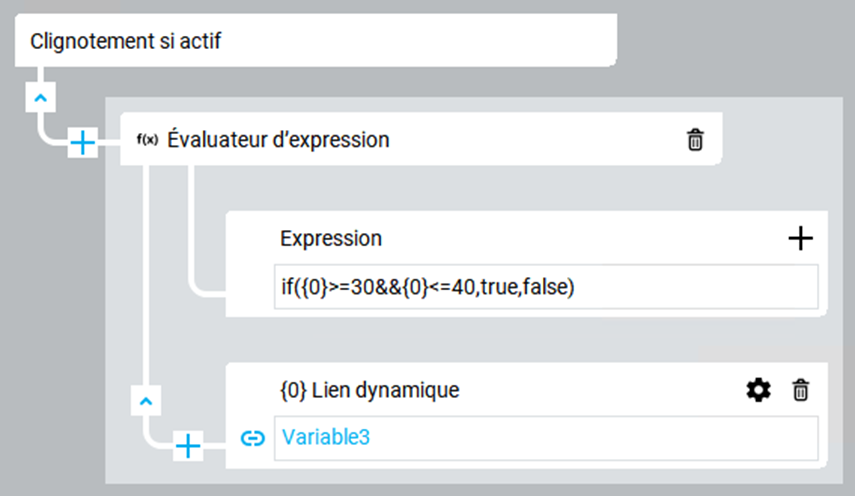855x496 pixels.
Task: Collapse the chevron under Clignotement si actif
Action: click(x=40, y=98)
